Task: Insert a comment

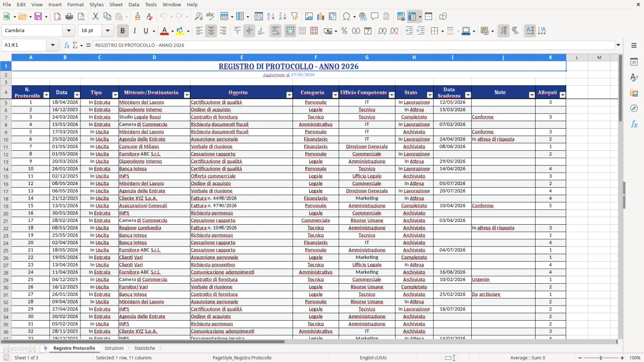Action: [375, 17]
